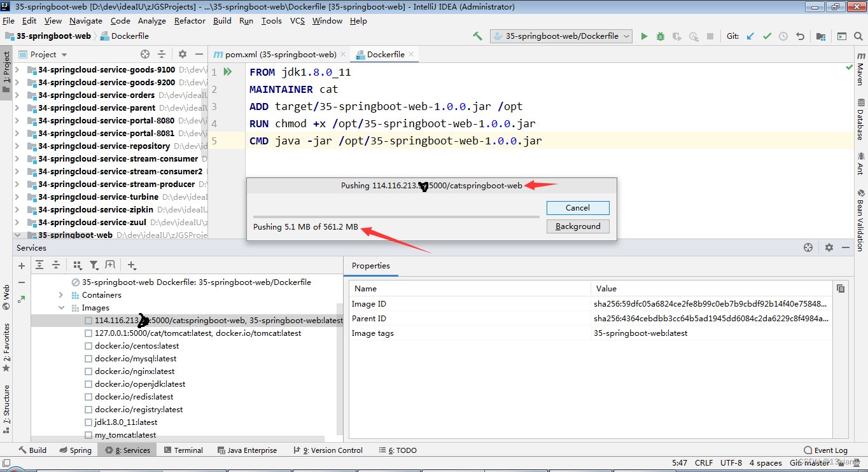Click the copy icon beside Properties table
This screenshot has width=868, height=472.
click(x=841, y=288)
